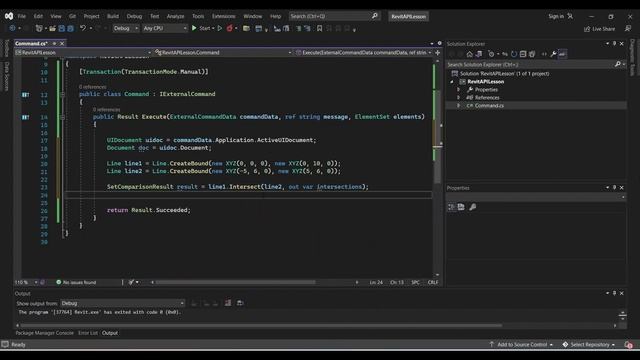Toggle auto-hide pin on Output panel
Screen dimensions: 640x360
pos(614,293)
